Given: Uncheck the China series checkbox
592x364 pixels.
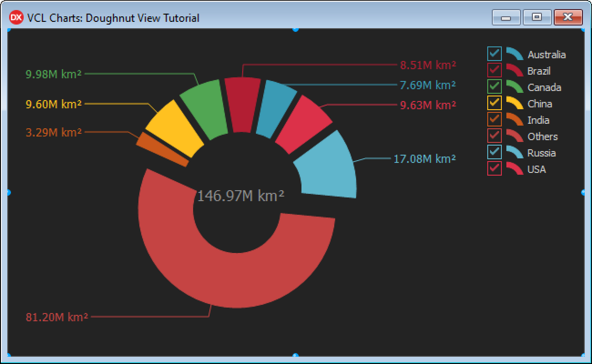Looking at the screenshot, I should tap(495, 103).
